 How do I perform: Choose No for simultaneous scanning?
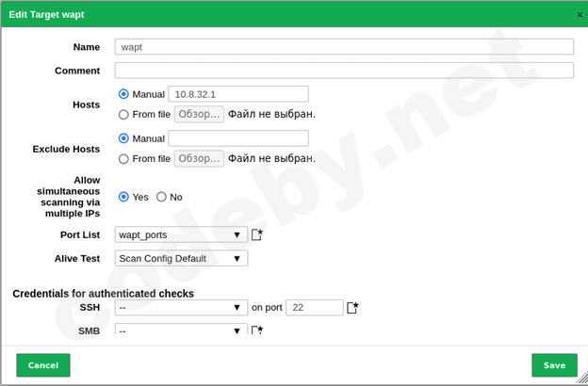tap(161, 197)
